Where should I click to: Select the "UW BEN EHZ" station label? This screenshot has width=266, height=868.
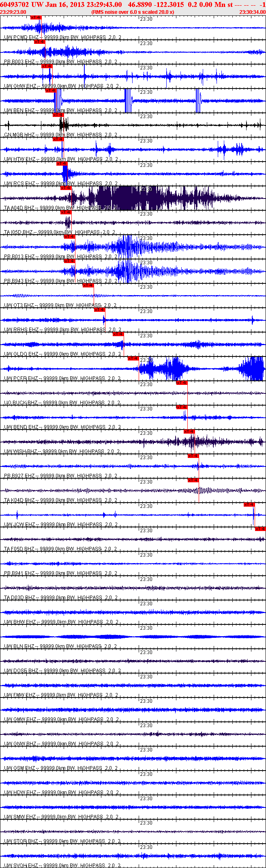tap(19, 110)
